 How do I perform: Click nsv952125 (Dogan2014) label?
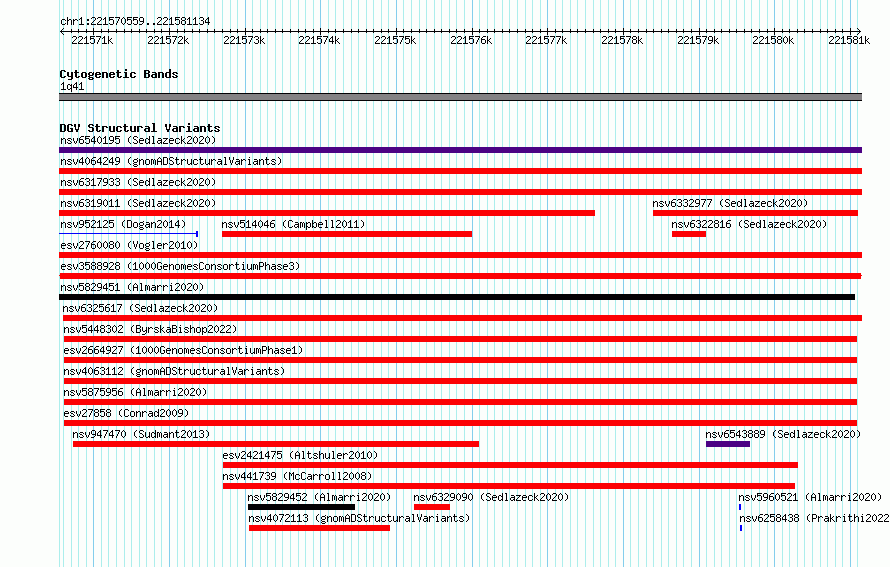123,224
